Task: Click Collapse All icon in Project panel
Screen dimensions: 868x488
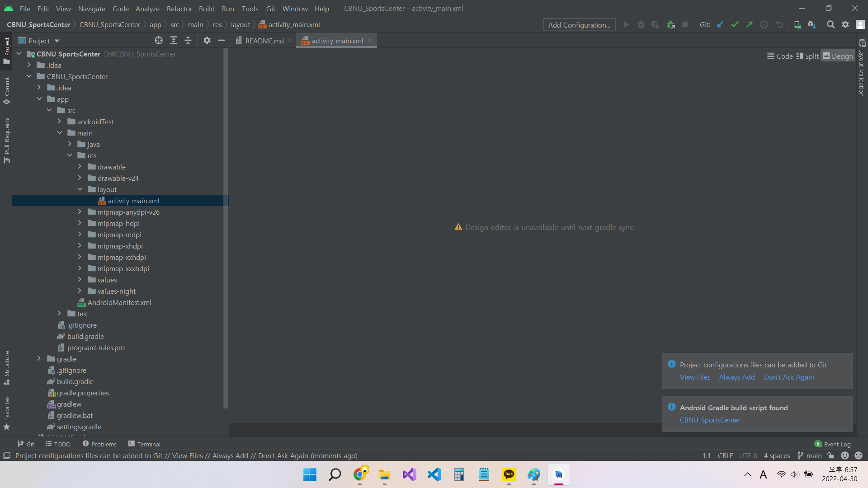Action: point(188,41)
